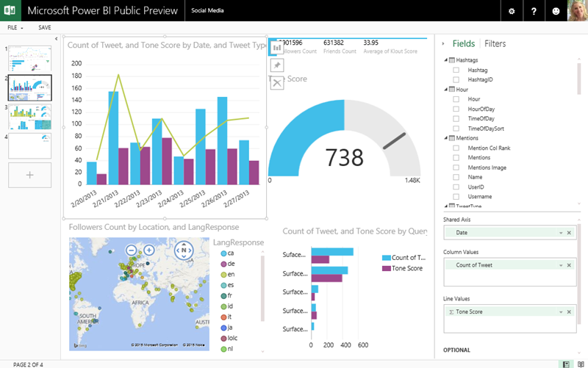Click the smiley feedback icon
588x368 pixels.
[x=556, y=11]
